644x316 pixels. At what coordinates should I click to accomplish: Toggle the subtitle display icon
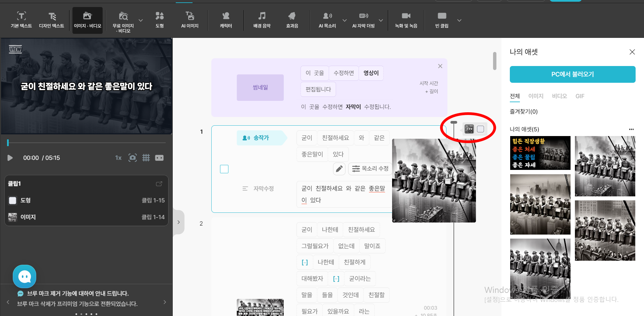[159, 158]
